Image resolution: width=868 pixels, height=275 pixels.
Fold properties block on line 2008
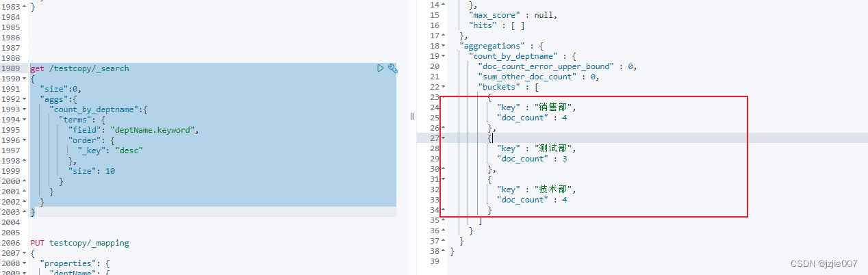(25, 263)
